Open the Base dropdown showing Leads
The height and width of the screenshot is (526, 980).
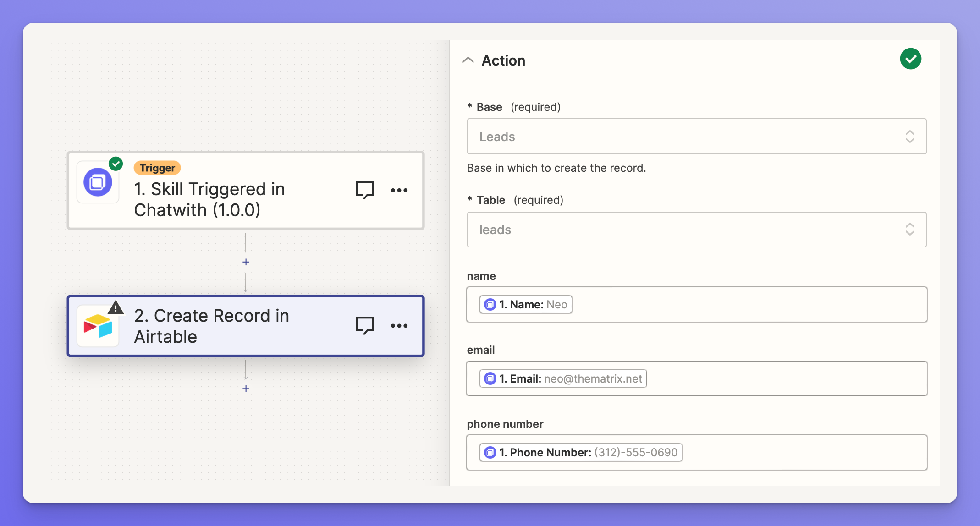696,137
